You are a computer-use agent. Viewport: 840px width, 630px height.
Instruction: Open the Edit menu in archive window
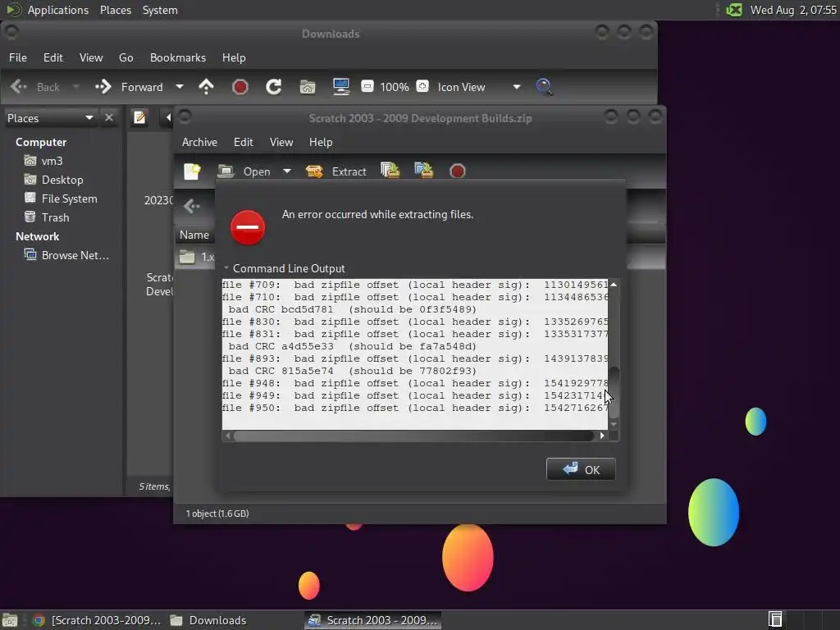click(x=243, y=142)
